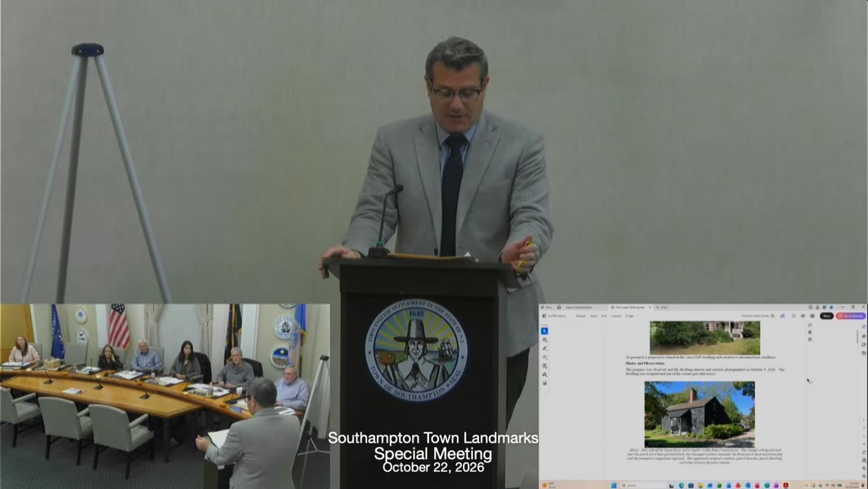Image resolution: width=868 pixels, height=489 pixels.
Task: Click the save icon in Acrobat toolbar
Action: [793, 315]
